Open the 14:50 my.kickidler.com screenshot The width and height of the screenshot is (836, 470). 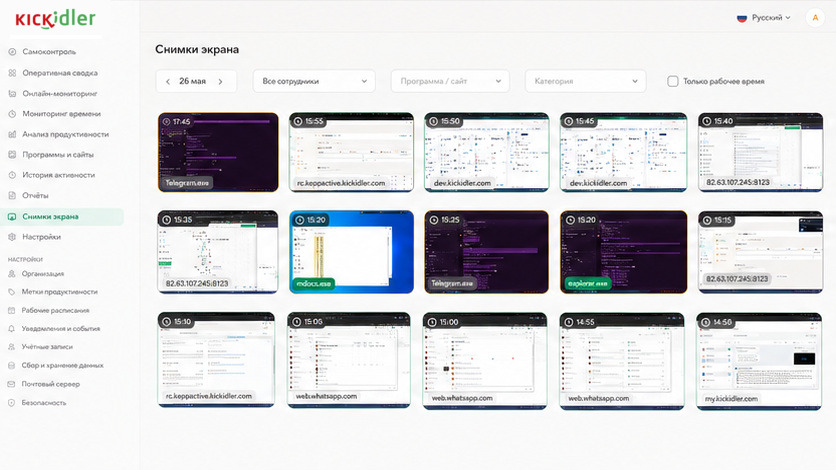(x=759, y=361)
